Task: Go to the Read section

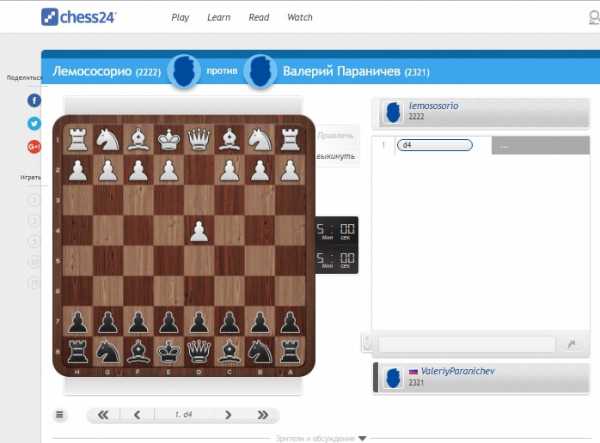Action: 258,18
